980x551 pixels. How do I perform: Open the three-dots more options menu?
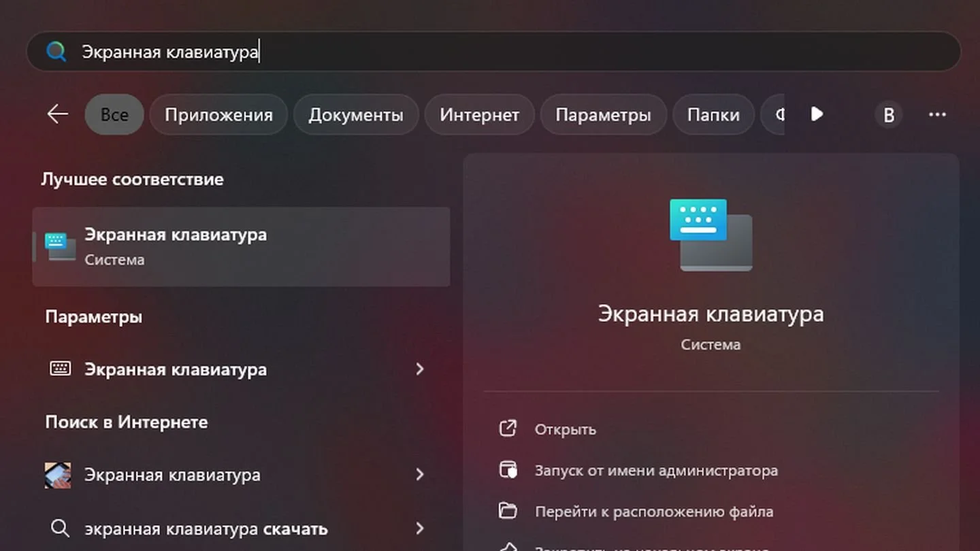pyautogui.click(x=937, y=114)
